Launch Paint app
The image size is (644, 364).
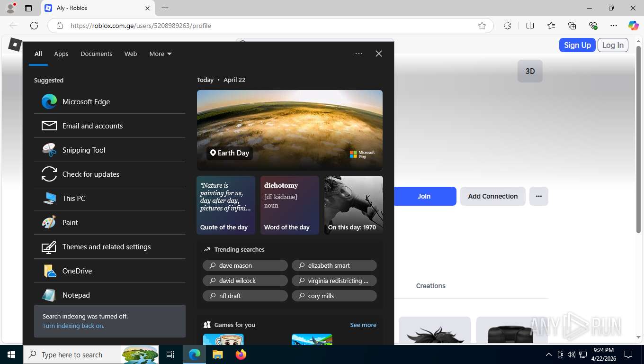tap(109, 222)
